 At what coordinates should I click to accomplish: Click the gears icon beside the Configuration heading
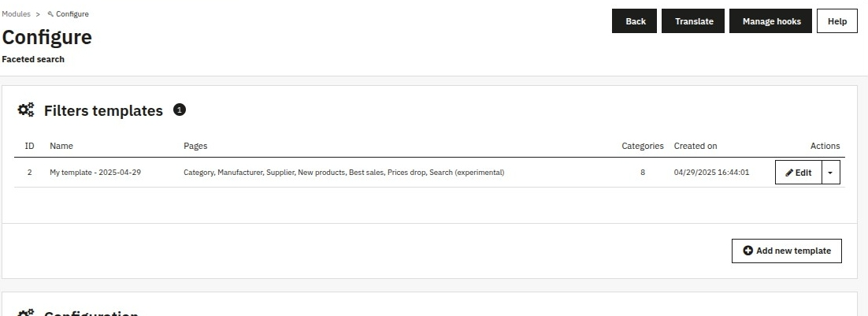pyautogui.click(x=25, y=313)
